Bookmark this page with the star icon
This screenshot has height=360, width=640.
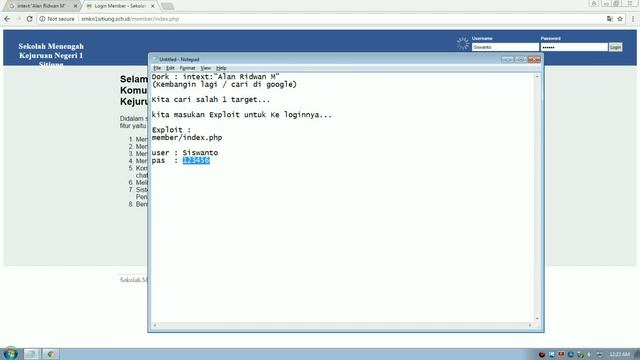pyautogui.click(x=620, y=19)
